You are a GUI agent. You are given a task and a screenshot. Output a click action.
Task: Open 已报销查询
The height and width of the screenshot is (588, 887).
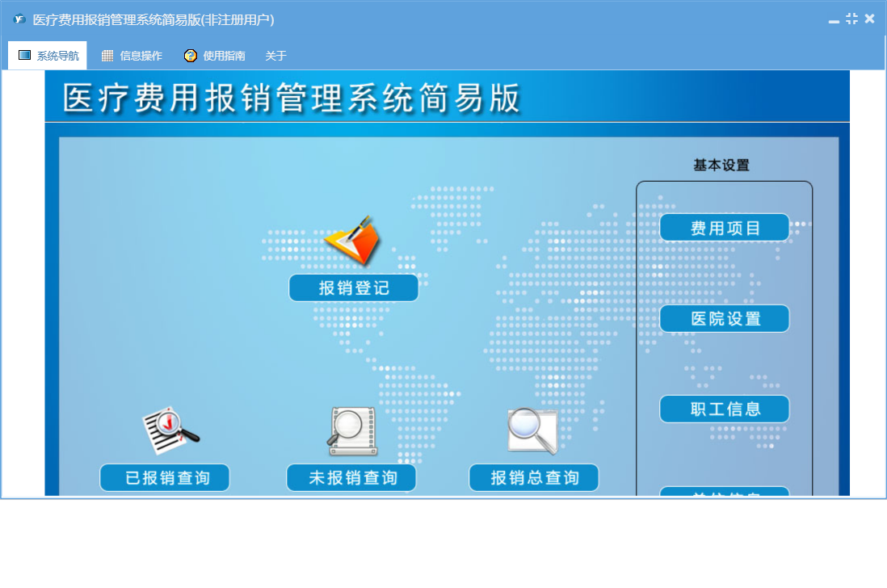(165, 478)
